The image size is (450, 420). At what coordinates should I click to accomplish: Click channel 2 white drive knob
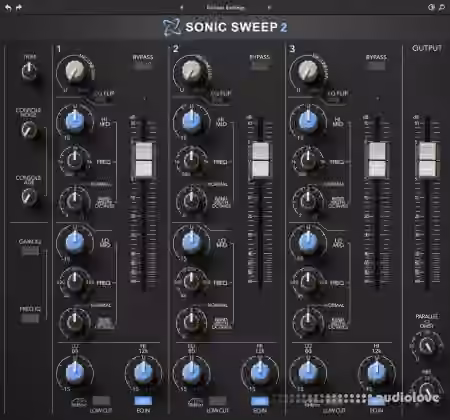coord(192,71)
